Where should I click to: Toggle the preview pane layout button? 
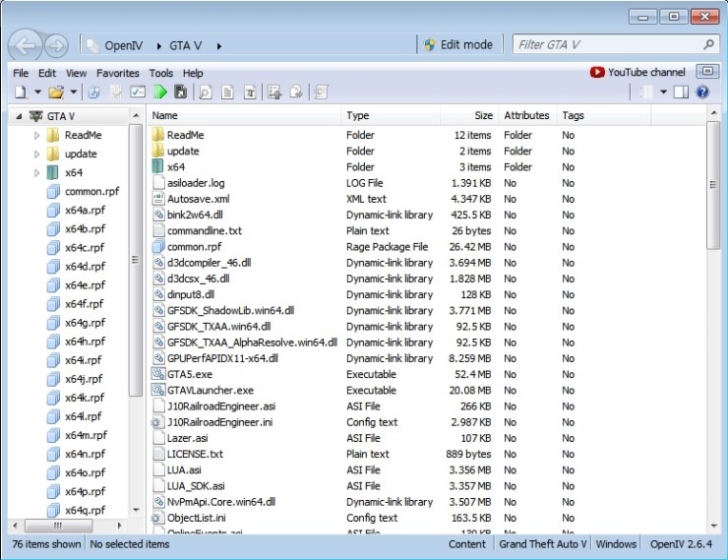pyautogui.click(x=682, y=92)
